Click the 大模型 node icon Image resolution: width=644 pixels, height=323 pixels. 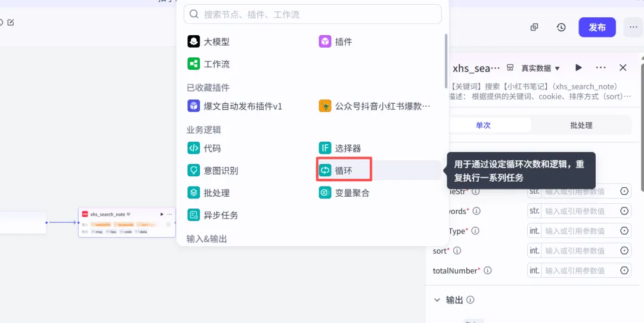tap(193, 42)
